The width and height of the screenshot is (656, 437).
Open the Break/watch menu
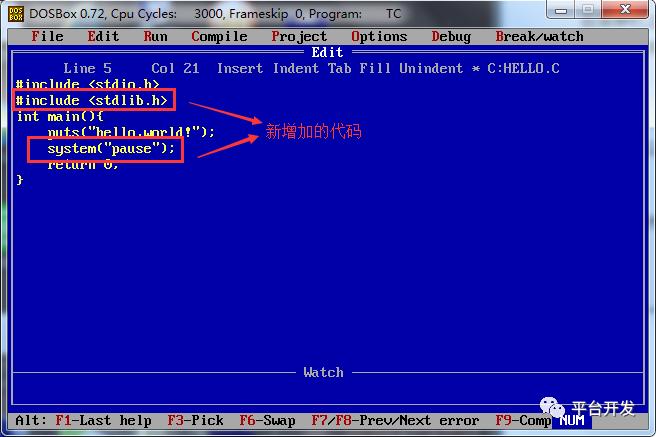point(540,36)
